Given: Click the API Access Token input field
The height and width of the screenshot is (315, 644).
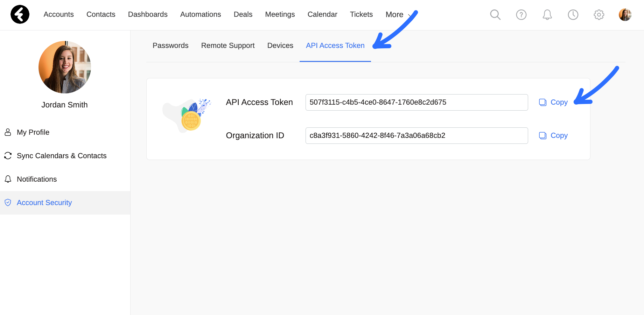Looking at the screenshot, I should (416, 102).
